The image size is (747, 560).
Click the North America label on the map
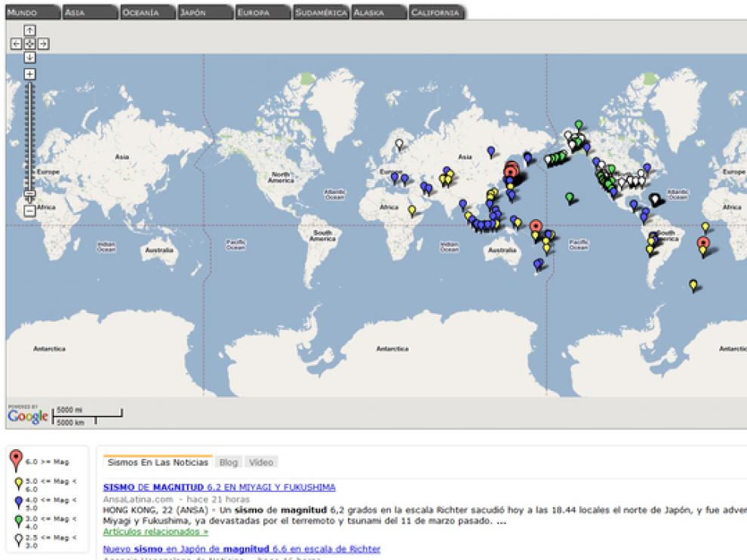[281, 178]
